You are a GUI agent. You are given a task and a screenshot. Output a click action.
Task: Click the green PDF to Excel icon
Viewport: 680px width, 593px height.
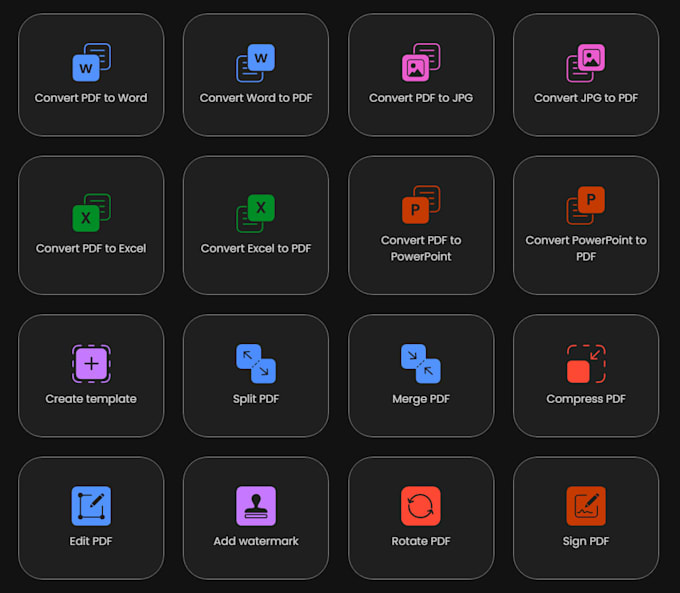91,213
